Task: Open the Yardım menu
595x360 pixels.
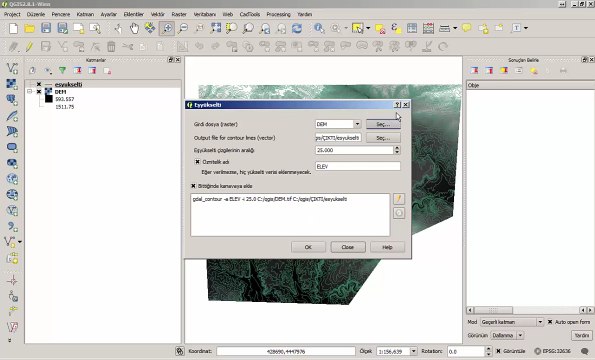Action: click(x=304, y=14)
